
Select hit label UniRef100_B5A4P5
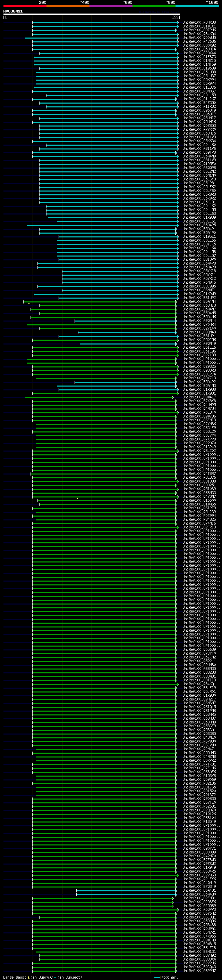199,225
